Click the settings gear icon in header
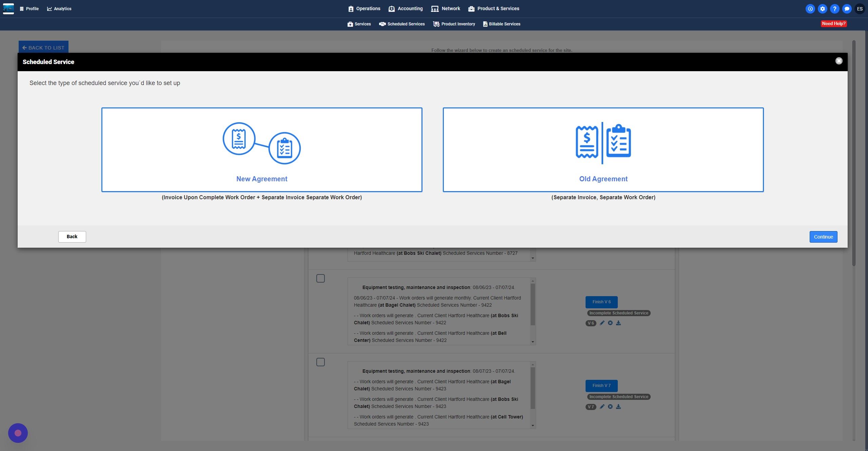Screen dimensions: 868x451 [822, 9]
